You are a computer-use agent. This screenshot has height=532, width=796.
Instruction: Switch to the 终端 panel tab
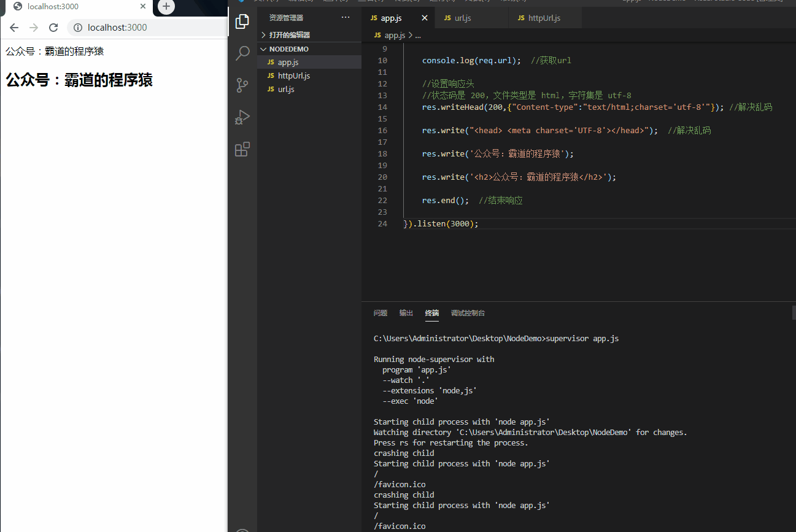432,313
